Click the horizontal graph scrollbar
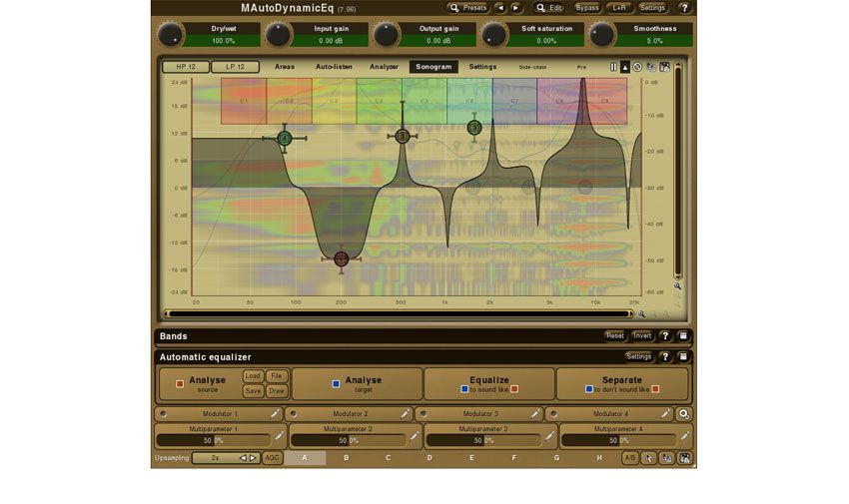Viewport: 849px width, 504px height. [400, 313]
